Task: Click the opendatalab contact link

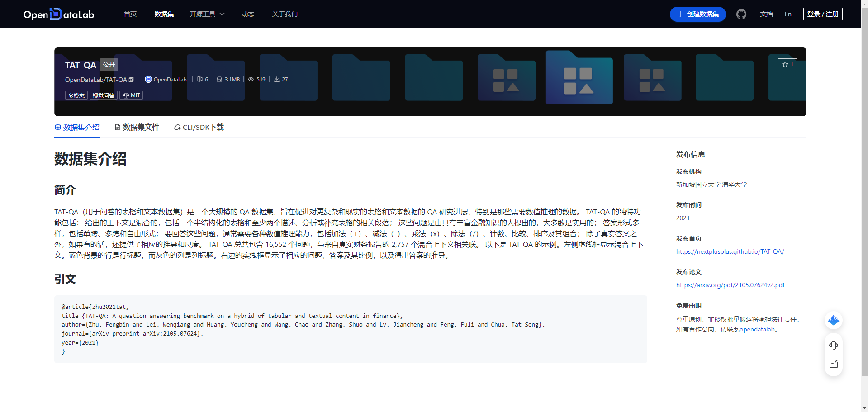Action: click(757, 329)
